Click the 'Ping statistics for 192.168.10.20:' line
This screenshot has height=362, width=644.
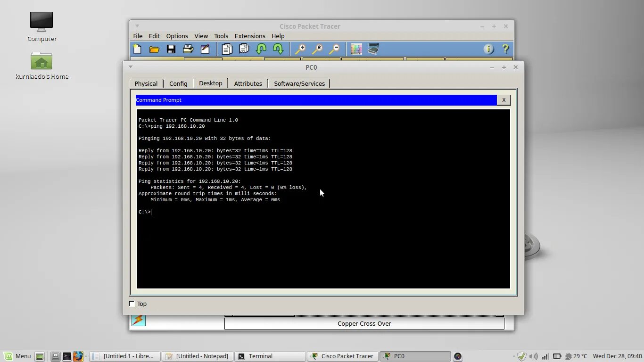[190, 181]
